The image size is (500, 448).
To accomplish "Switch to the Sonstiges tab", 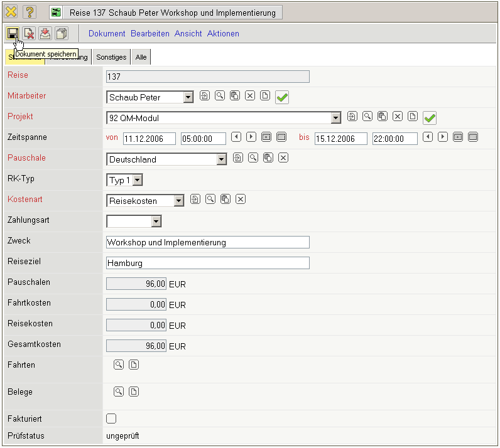I will click(111, 57).
